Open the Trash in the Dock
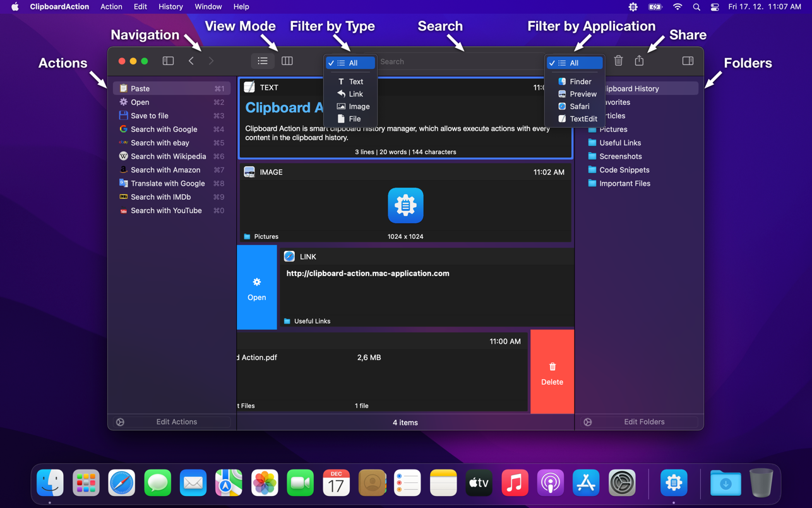Screen dimensions: 812x508 pos(761,483)
